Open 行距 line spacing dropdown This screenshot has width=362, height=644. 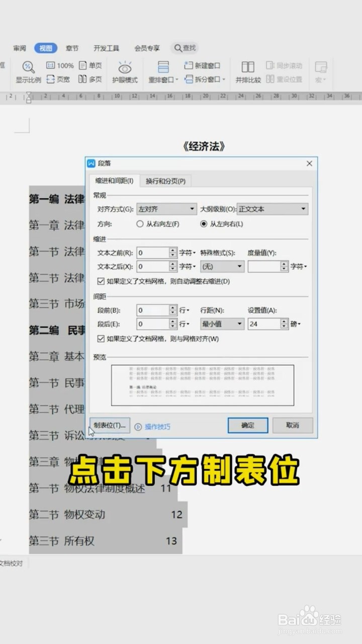click(222, 324)
